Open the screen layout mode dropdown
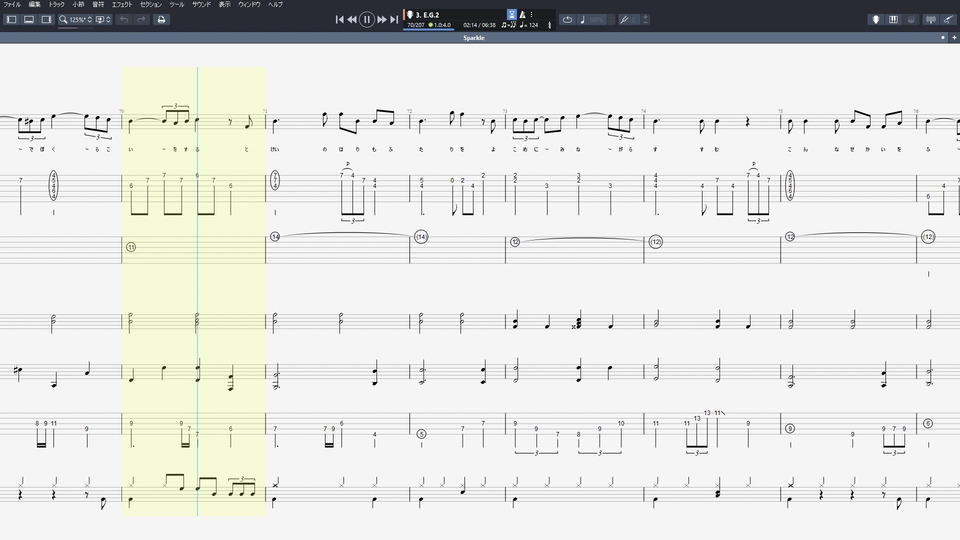The width and height of the screenshot is (960, 540). [103, 20]
